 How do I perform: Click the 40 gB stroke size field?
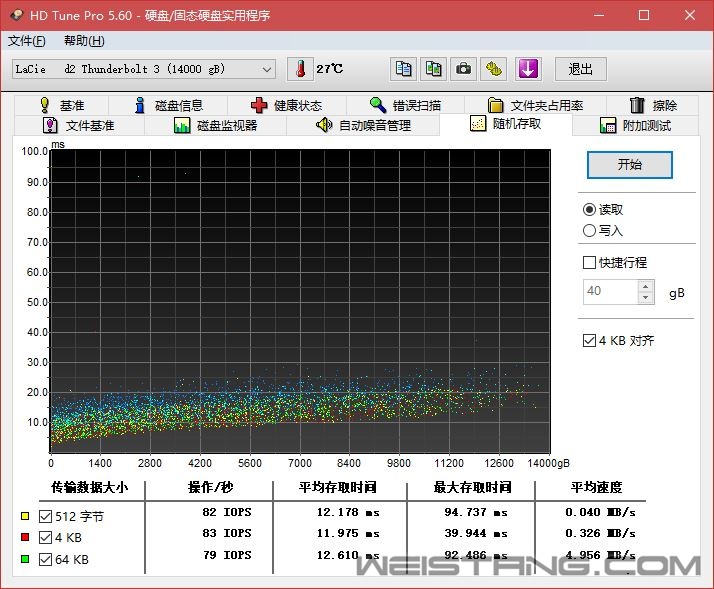(x=611, y=292)
